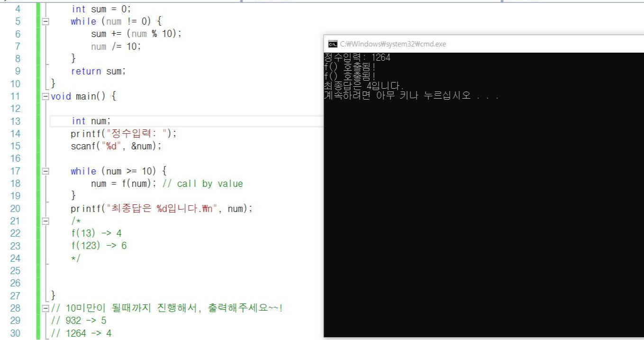Click the scanf("%d", &num) line
Image resolution: width=644 pixels, height=340 pixels.
[116, 146]
